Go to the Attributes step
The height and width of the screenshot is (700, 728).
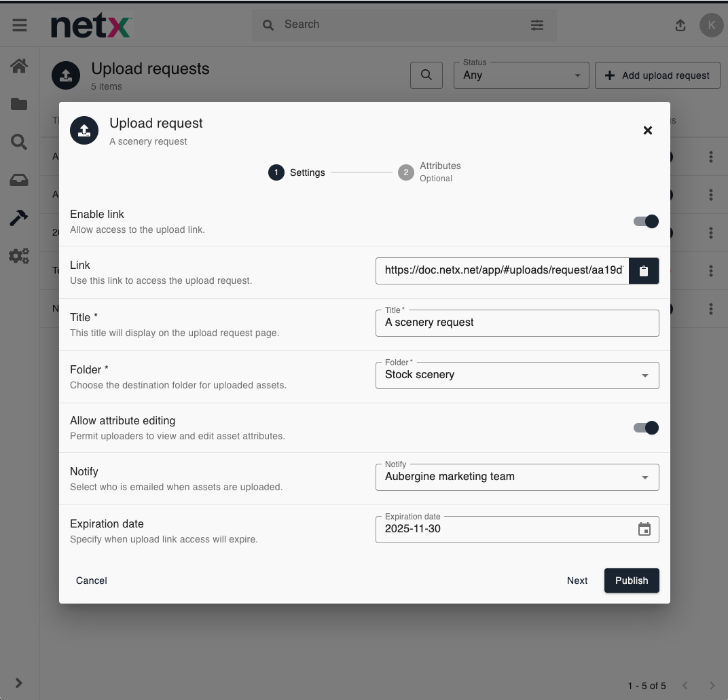(x=429, y=172)
